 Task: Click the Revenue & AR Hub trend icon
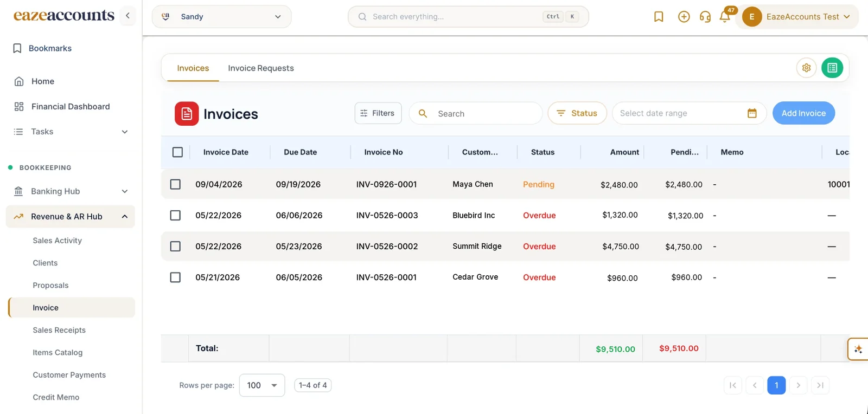[18, 217]
